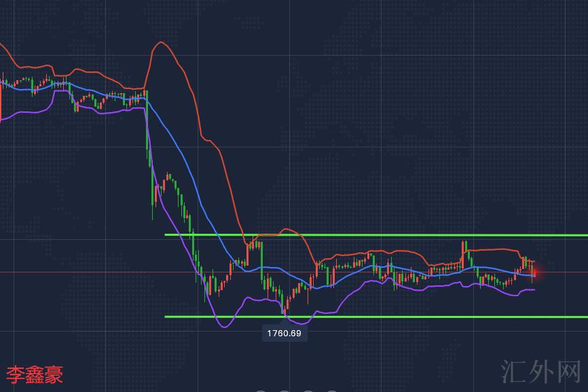Click the last partial circle button at bottom
This screenshot has height=392, width=588.
(x=331, y=391)
